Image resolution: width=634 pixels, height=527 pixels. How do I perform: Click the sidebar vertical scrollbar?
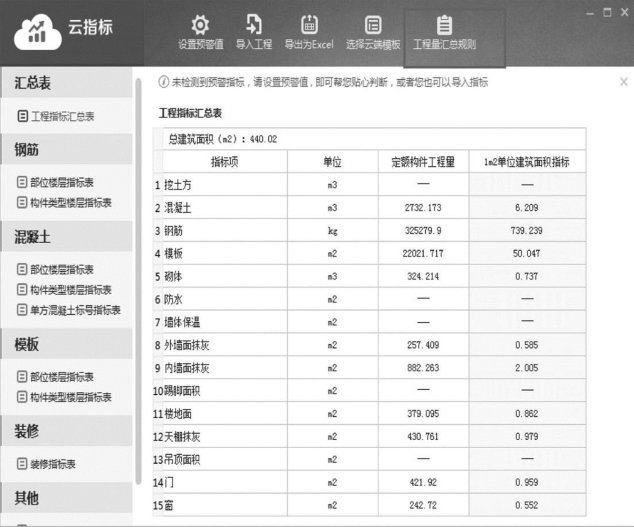[138, 281]
